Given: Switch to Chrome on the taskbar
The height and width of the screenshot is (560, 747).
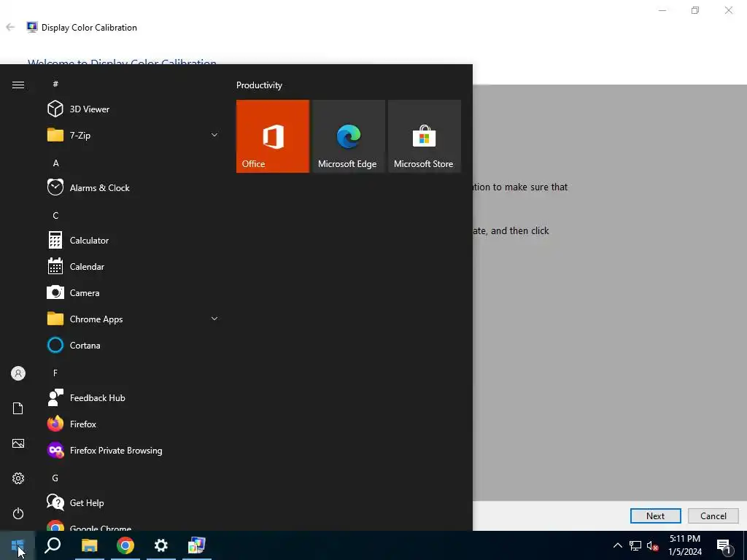Looking at the screenshot, I should tap(125, 545).
